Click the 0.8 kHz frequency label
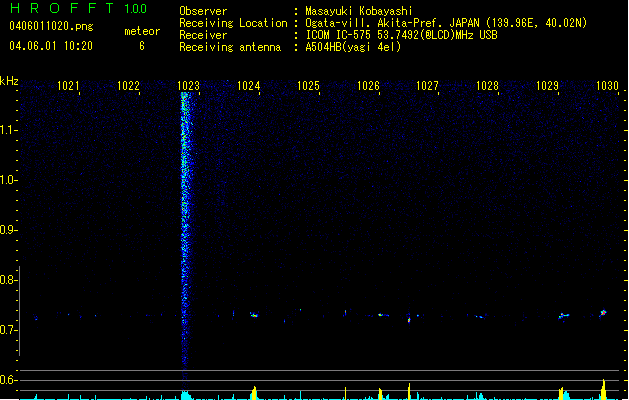629x400 pixels. tap(8, 280)
